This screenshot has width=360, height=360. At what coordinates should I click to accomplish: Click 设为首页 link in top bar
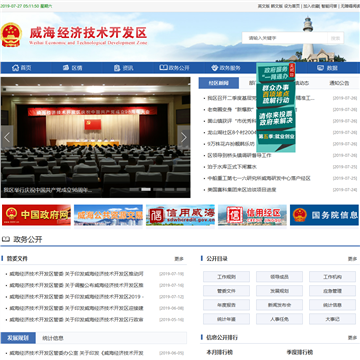pos(292,6)
